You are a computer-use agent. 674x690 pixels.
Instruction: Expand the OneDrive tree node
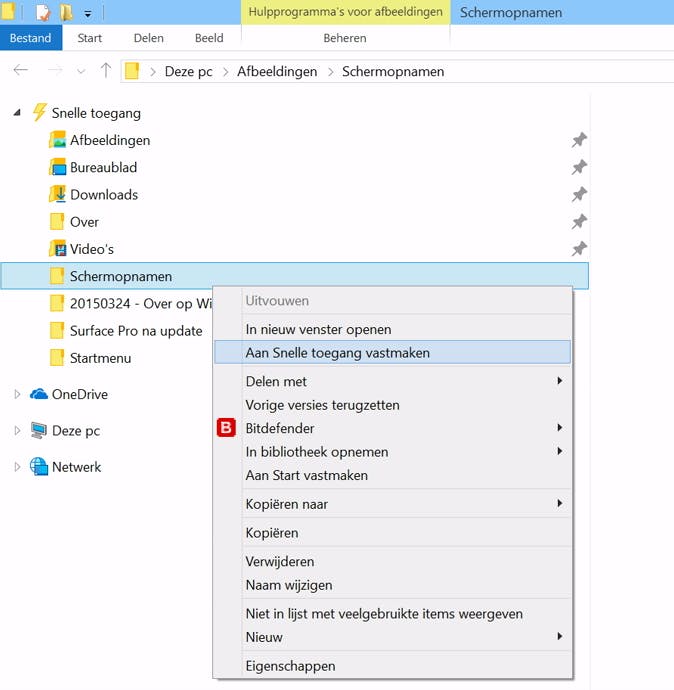17,394
